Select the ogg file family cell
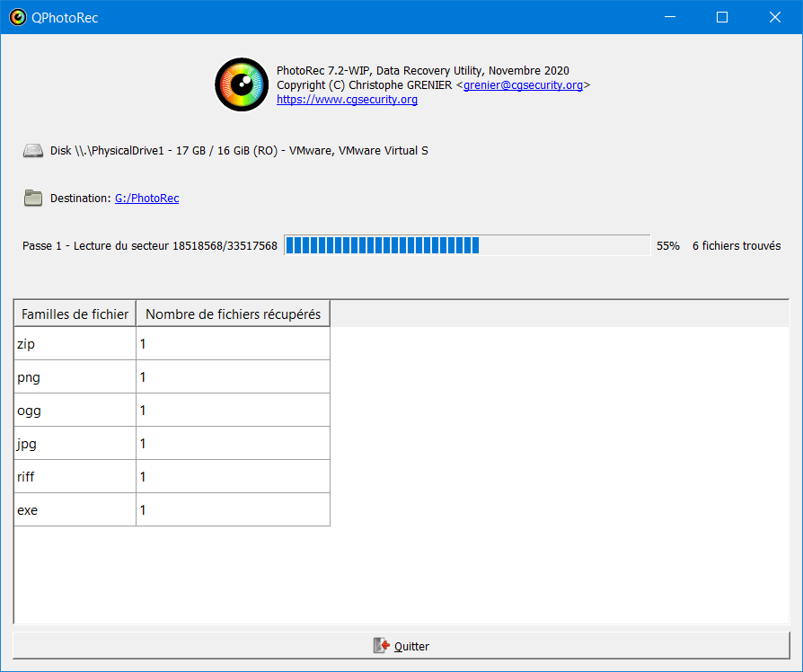Image resolution: width=803 pixels, height=672 pixels. point(75,410)
